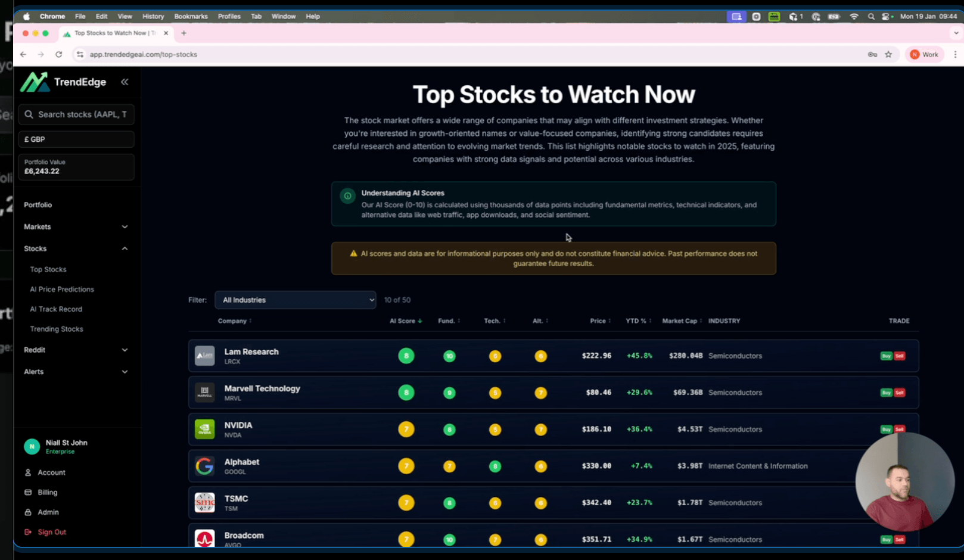964x560 pixels.
Task: Click the search magnifier icon in the sidebar
Action: [29, 114]
